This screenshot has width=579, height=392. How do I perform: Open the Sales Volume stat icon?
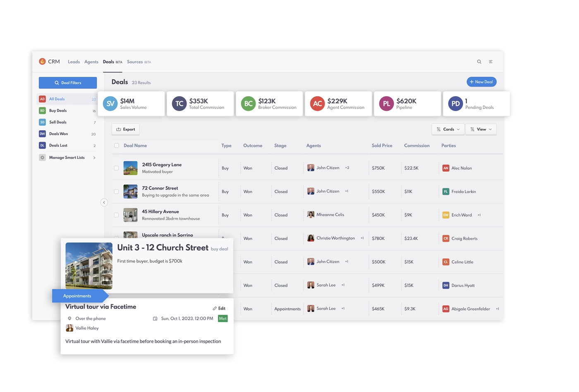tap(110, 104)
